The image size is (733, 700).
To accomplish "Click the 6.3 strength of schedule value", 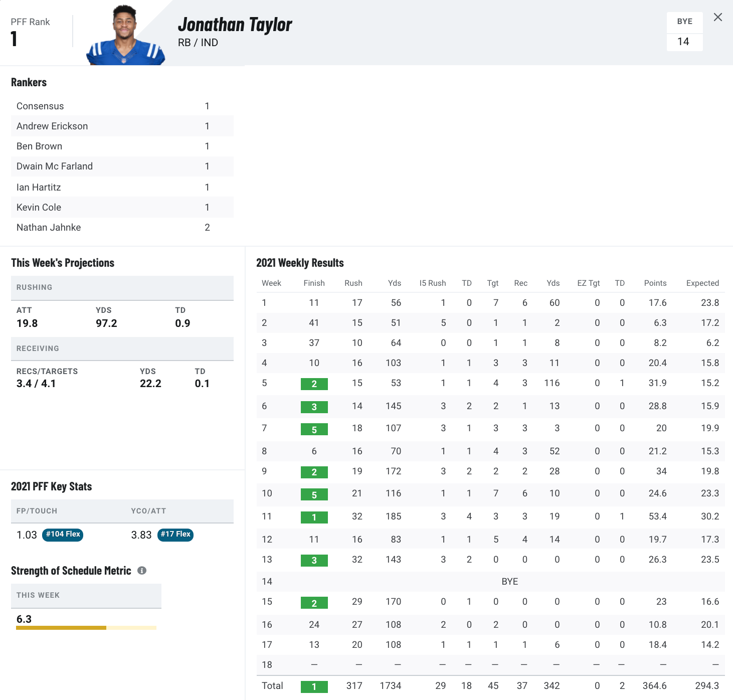I will coord(24,619).
